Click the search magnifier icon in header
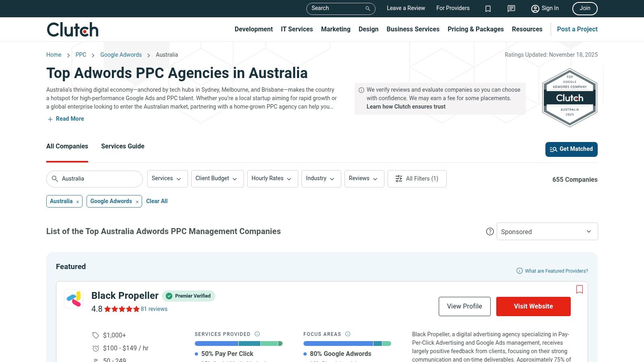The height and width of the screenshot is (362, 644). coord(367,8)
